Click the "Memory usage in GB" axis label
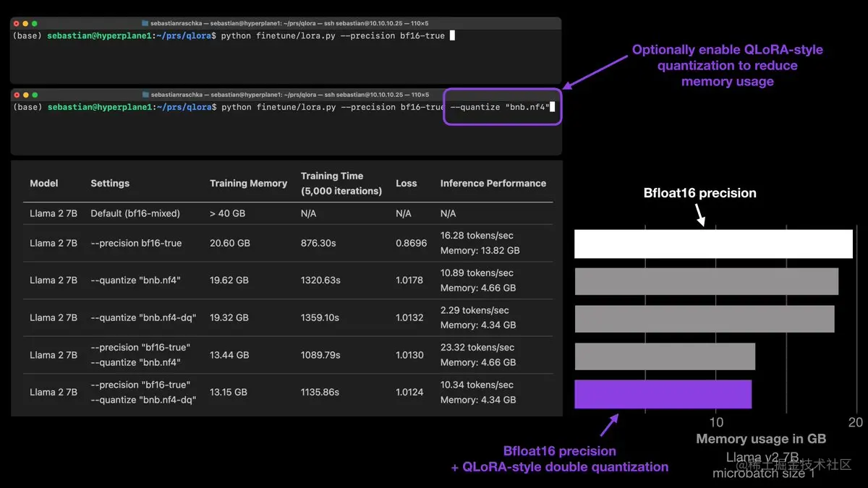 pos(761,439)
